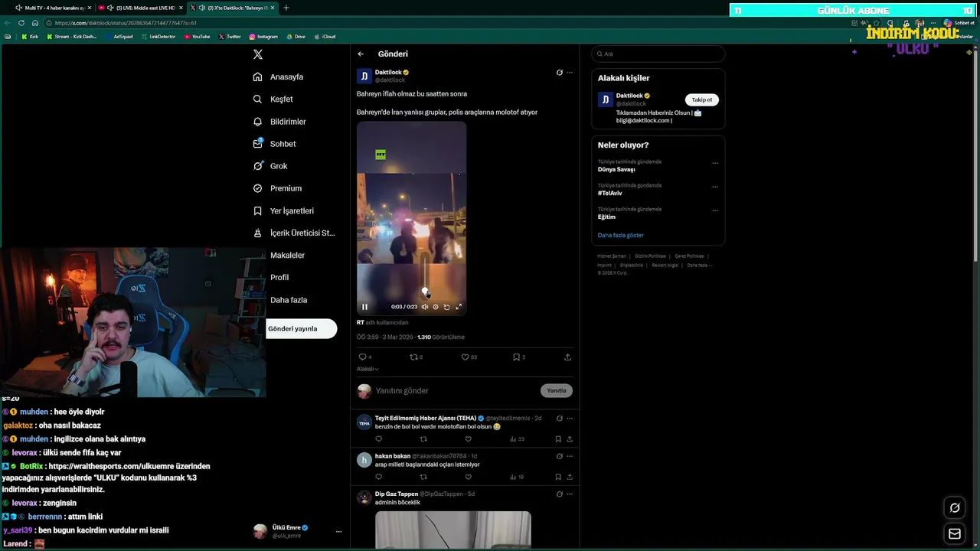Open messages envelope floating button
Image resolution: width=980 pixels, height=551 pixels.
[955, 533]
